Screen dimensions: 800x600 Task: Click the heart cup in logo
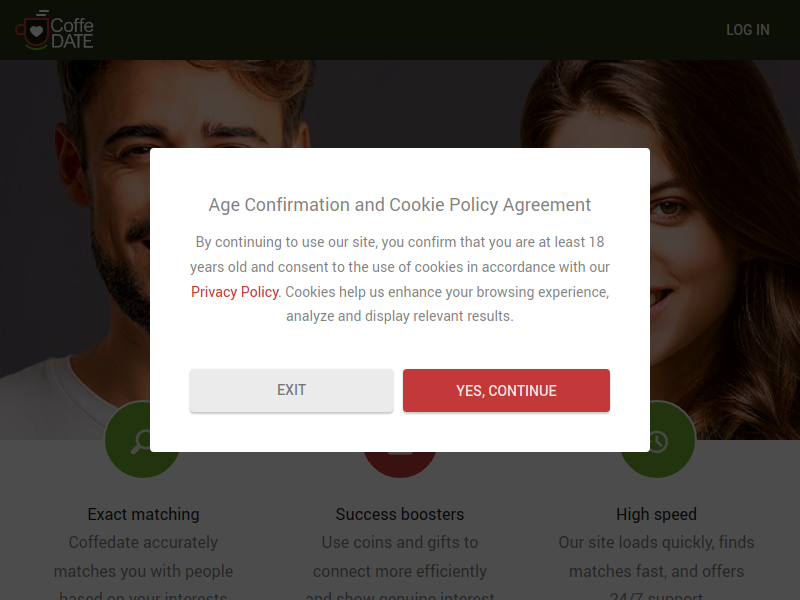(33, 32)
